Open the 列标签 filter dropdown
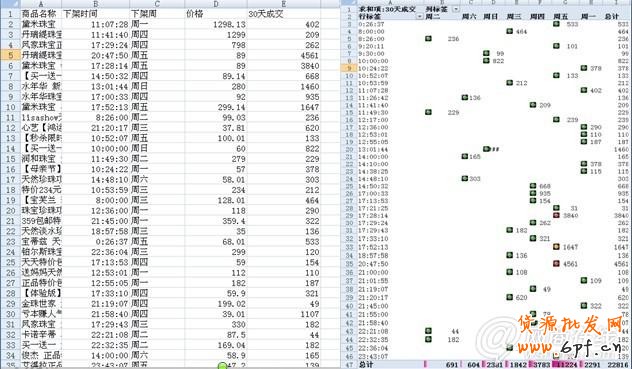This screenshot has height=369, width=632. pos(456,9)
